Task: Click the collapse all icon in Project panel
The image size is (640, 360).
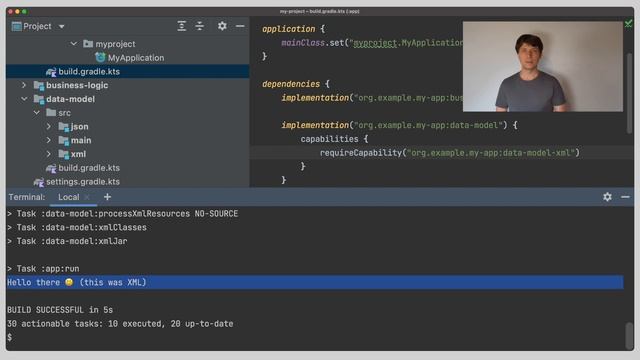Action: (x=200, y=26)
